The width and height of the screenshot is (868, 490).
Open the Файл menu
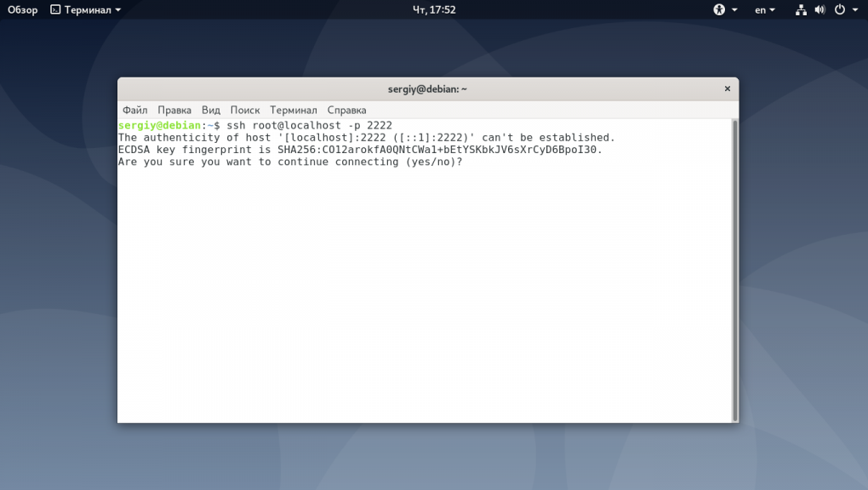(x=134, y=110)
